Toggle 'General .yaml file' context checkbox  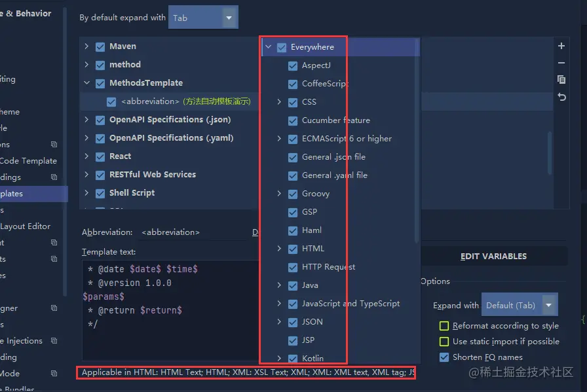293,176
